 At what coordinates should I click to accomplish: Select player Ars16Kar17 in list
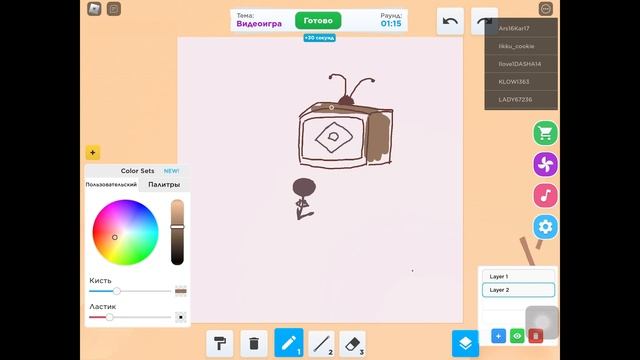[521, 28]
